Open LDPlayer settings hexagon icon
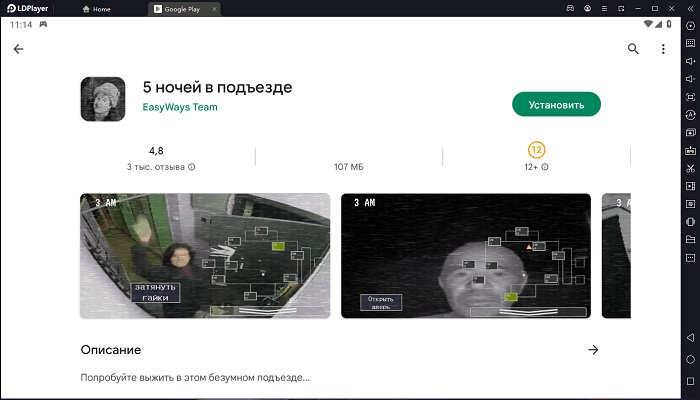Viewport: 700px width, 400px height. point(690,25)
